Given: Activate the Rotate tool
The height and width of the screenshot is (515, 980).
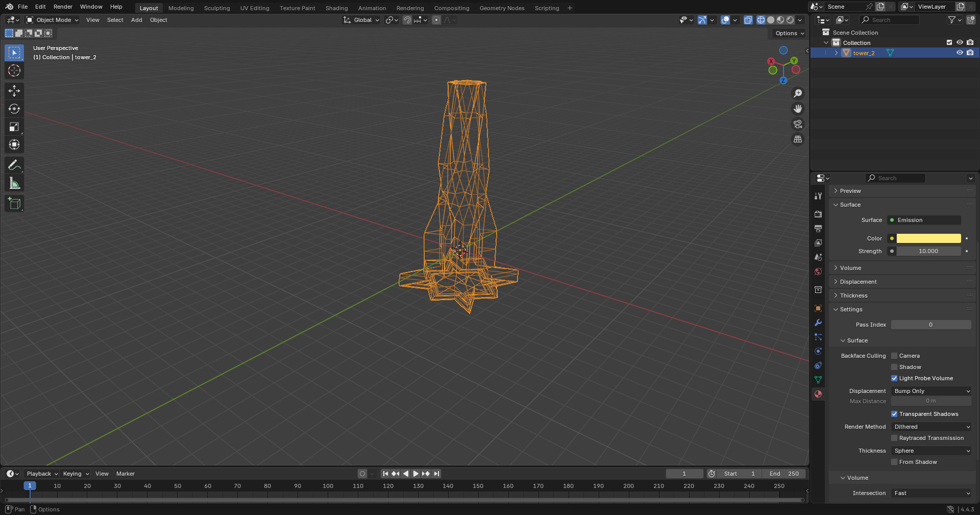Looking at the screenshot, I should point(14,109).
